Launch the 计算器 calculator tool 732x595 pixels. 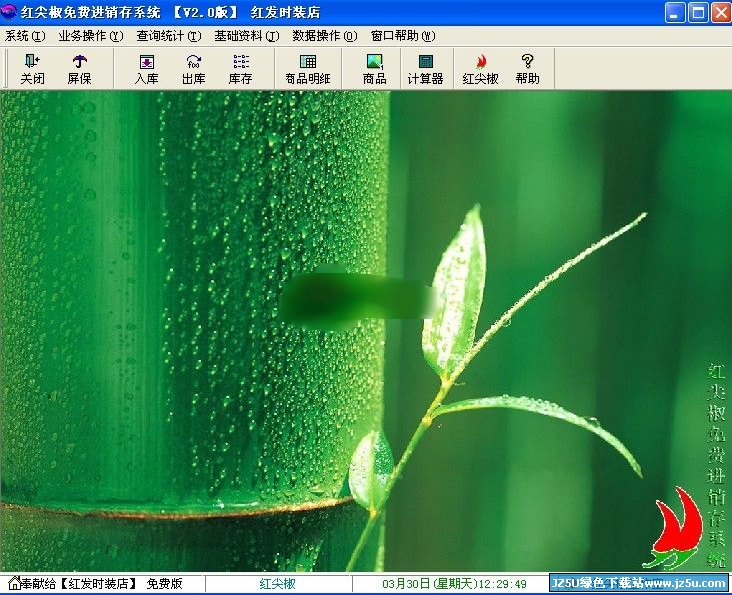425,68
